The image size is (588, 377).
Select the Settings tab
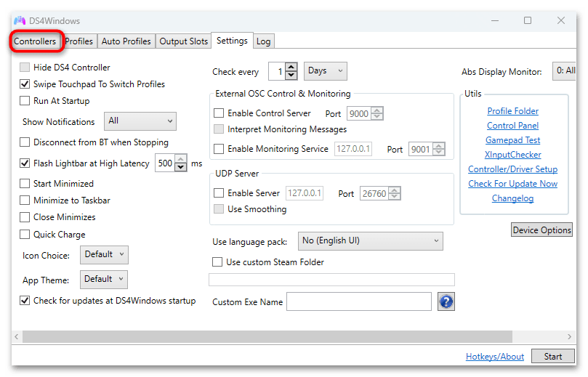(232, 41)
